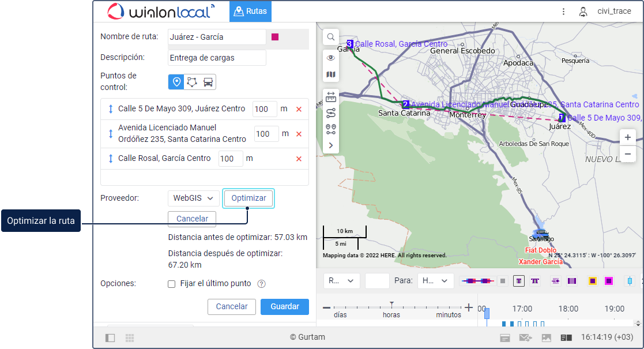The height and width of the screenshot is (349, 644).
Task: Click the empty field before Para
Action: [377, 281]
